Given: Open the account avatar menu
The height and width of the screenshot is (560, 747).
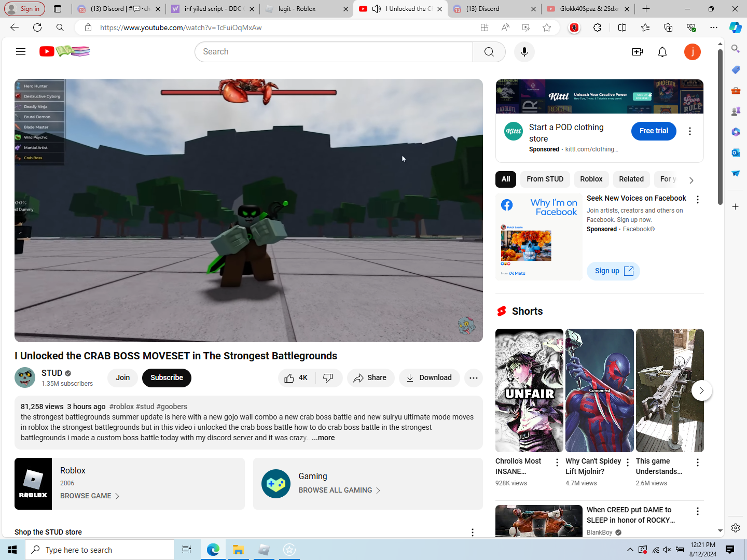Looking at the screenshot, I should 693,52.
